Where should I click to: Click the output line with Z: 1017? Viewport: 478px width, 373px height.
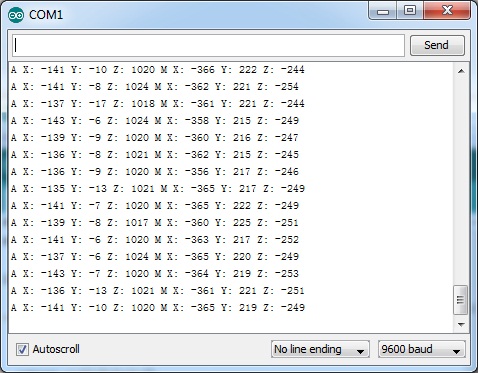coord(155,223)
